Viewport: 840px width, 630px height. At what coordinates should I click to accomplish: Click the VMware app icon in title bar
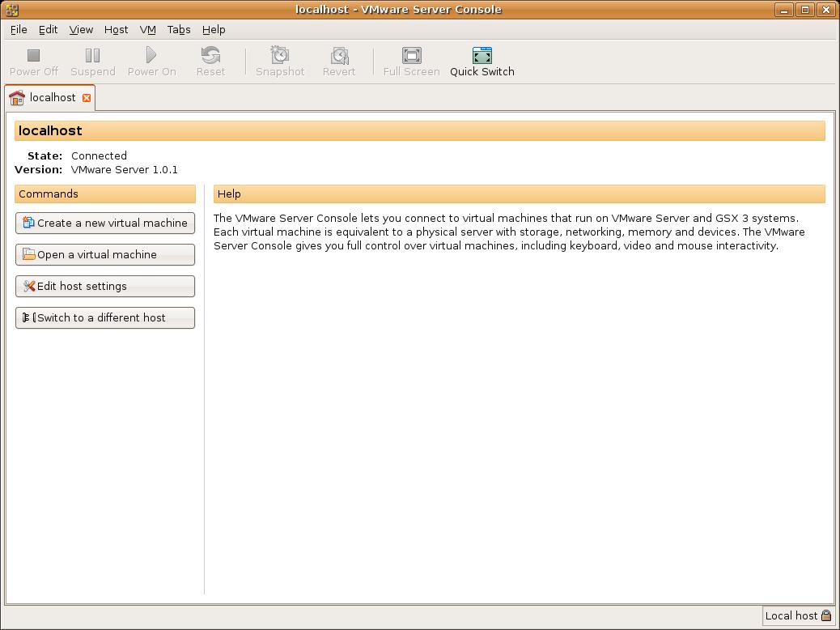(x=12, y=9)
